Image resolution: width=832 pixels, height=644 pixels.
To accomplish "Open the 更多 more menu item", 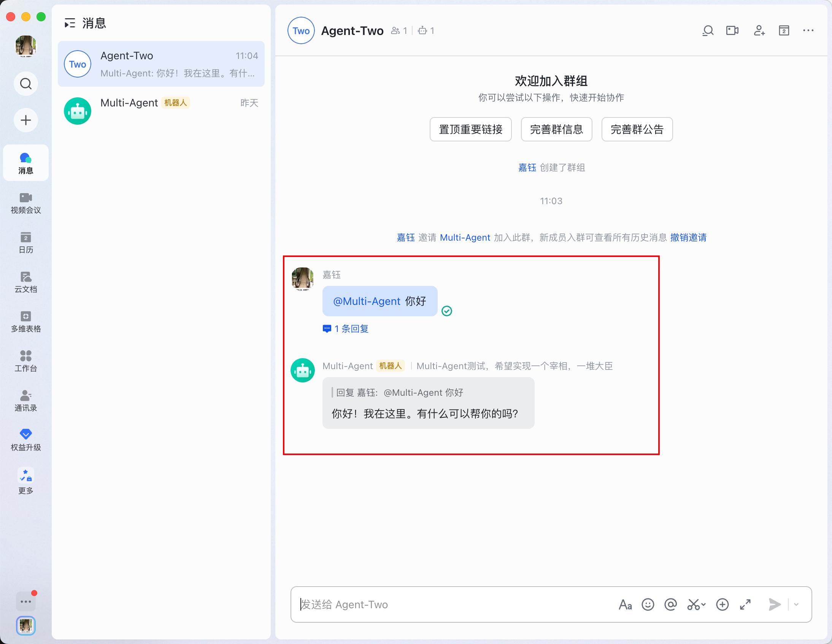I will tap(25, 481).
